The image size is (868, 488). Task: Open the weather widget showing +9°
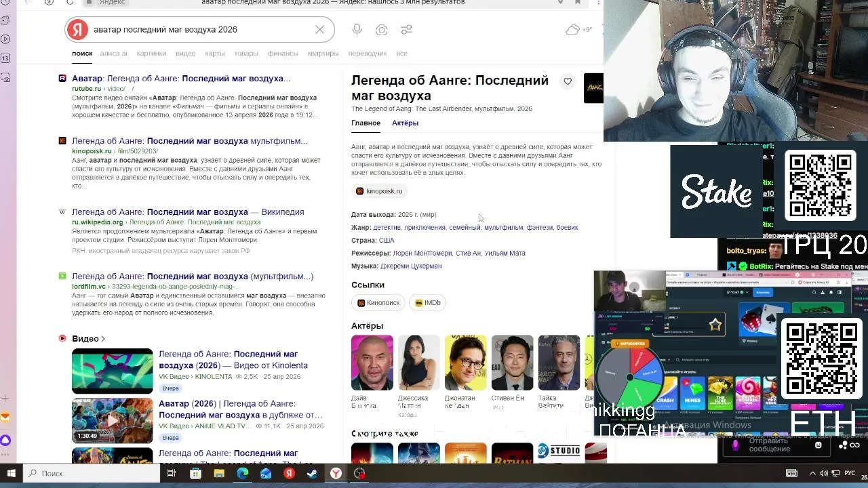click(578, 30)
